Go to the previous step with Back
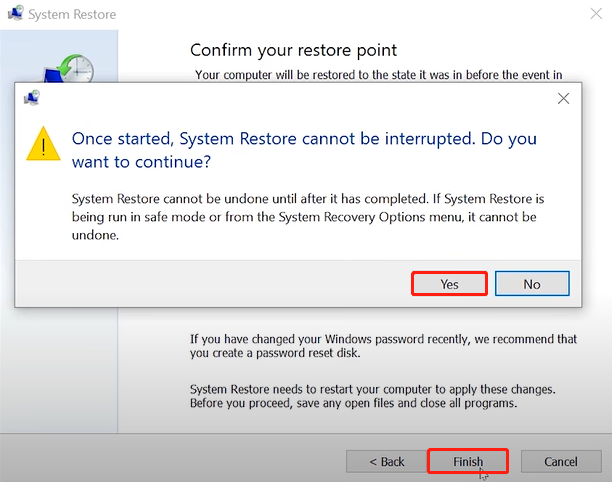 [x=386, y=461]
